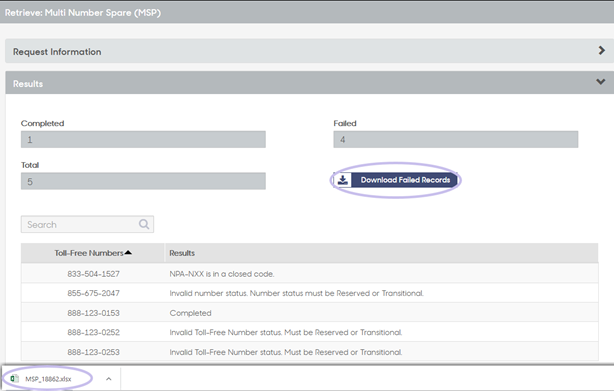Click the Results section header label
The width and height of the screenshot is (614, 391).
point(28,84)
